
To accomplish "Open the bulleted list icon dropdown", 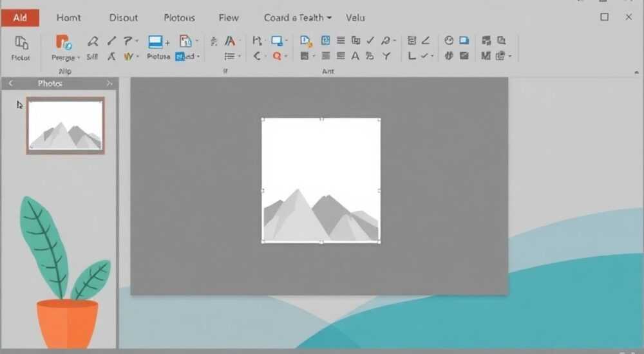I will point(240,56).
